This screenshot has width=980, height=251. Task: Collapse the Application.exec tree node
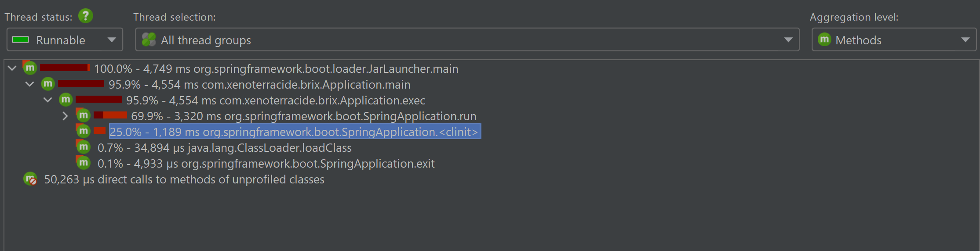pyautogui.click(x=47, y=100)
